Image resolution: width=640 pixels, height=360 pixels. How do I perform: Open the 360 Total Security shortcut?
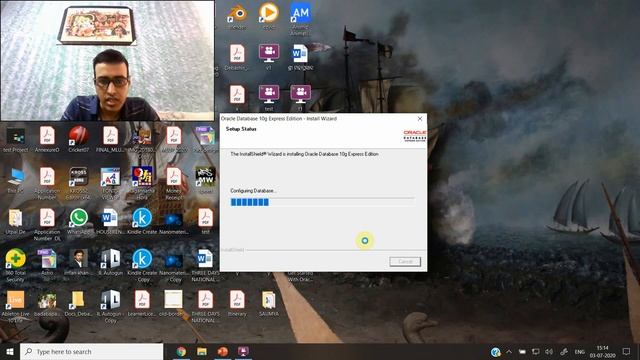(16, 265)
